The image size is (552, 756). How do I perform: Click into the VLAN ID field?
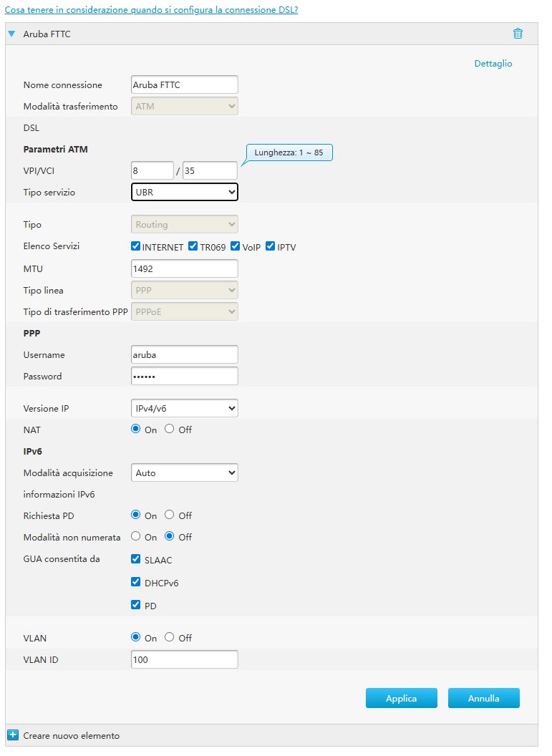pyautogui.click(x=184, y=659)
